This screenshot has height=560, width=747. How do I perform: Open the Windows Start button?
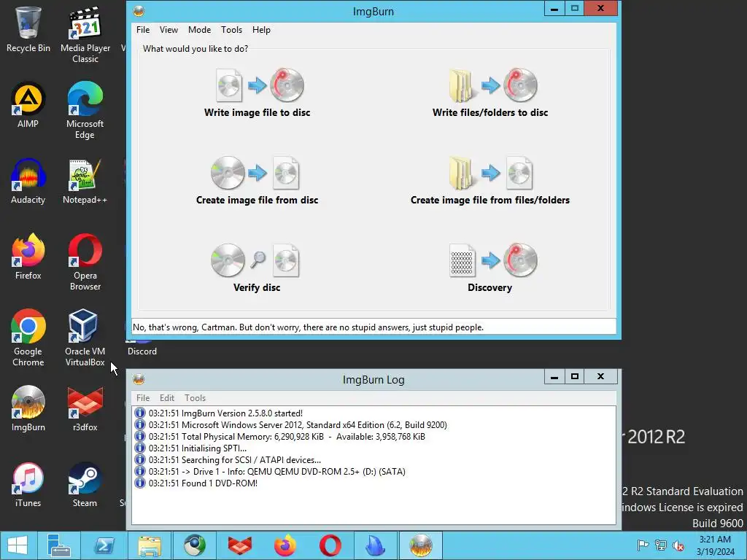[x=18, y=545]
